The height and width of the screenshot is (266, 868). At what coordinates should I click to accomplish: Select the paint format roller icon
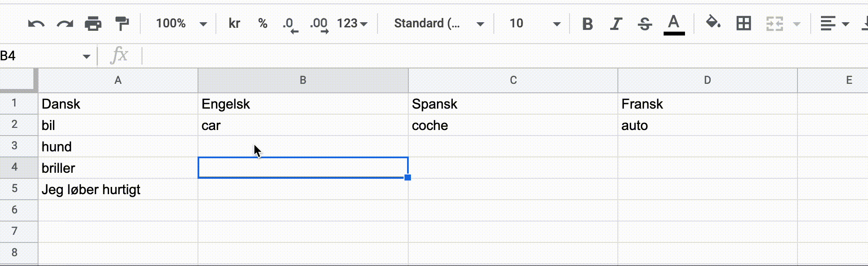click(x=122, y=24)
